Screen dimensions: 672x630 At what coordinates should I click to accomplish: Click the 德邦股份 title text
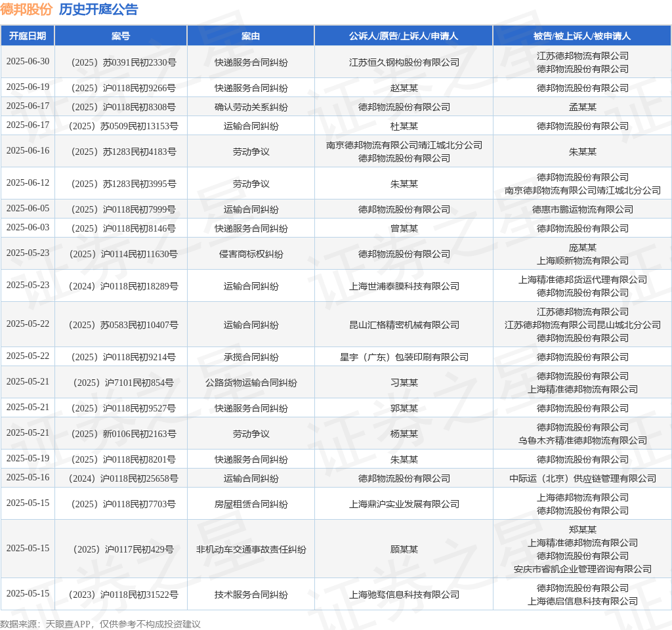click(x=26, y=9)
